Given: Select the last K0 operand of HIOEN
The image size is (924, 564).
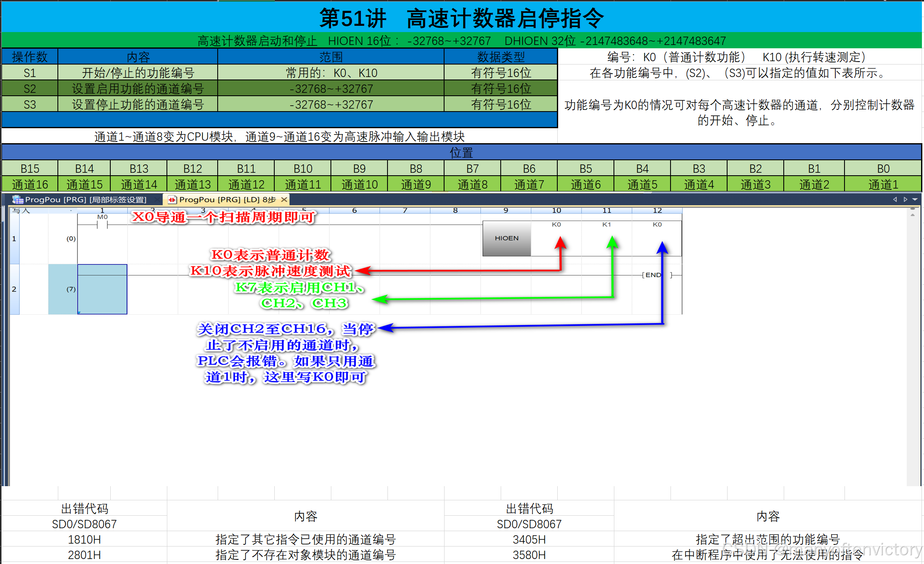Looking at the screenshot, I should pyautogui.click(x=657, y=224).
